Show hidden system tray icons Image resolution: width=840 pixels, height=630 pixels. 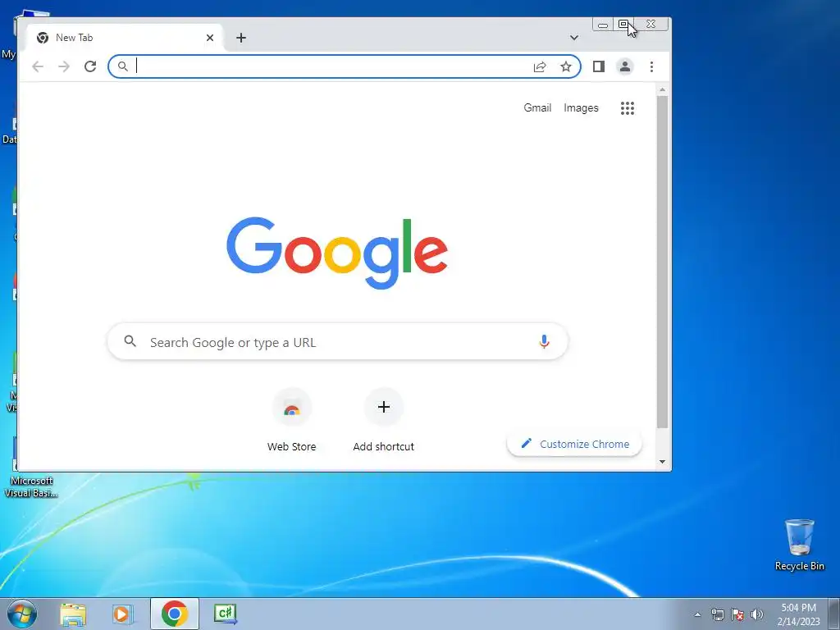click(x=697, y=614)
